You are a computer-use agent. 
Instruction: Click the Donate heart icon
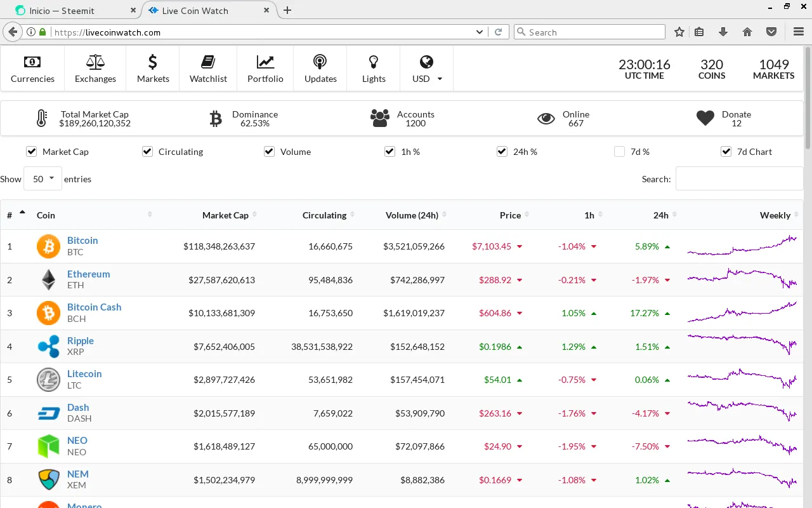(x=705, y=118)
